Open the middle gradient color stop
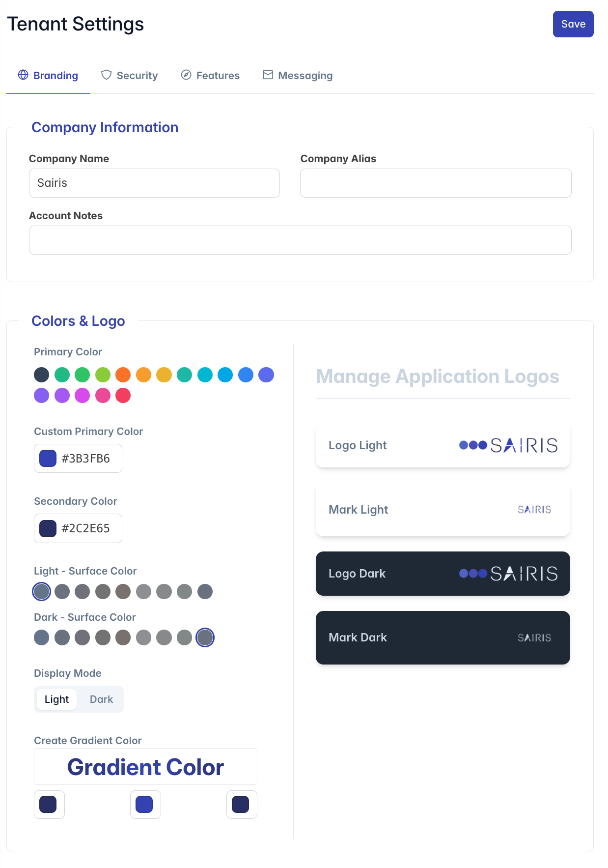Viewport: 608px width, 868px height. [145, 805]
